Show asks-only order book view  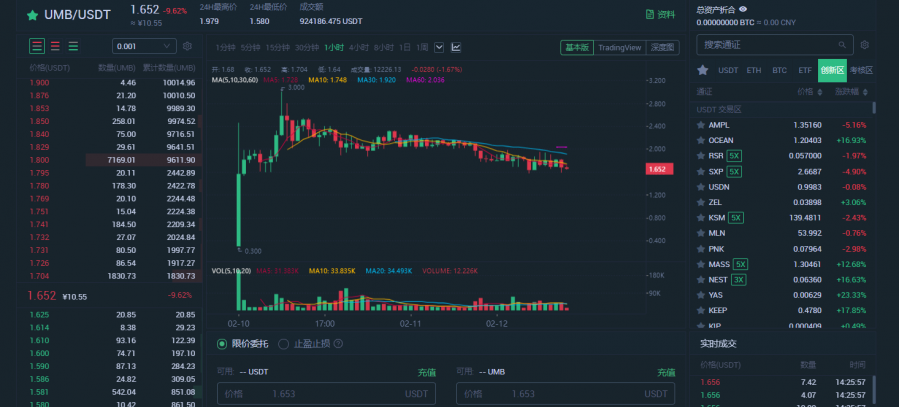[55, 46]
